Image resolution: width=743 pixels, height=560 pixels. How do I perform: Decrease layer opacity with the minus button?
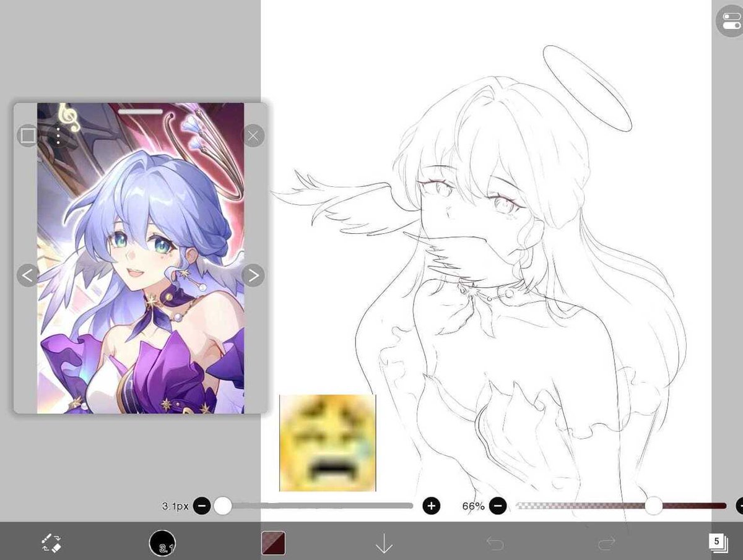(x=498, y=506)
